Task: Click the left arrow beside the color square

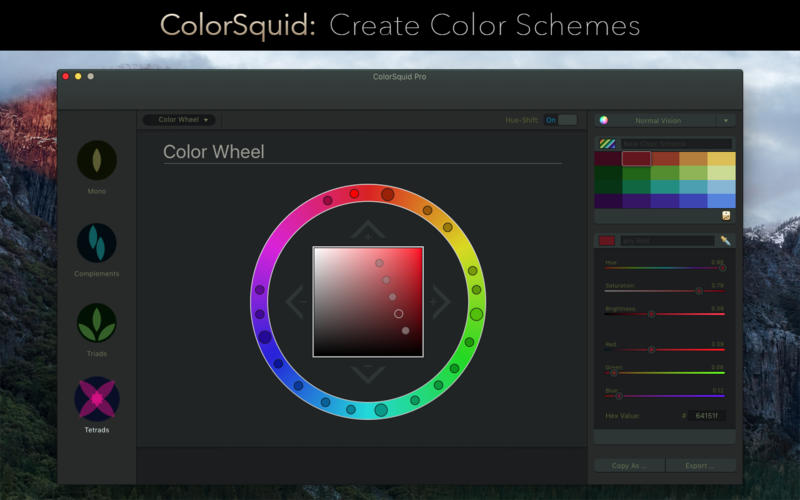Action: pos(295,302)
